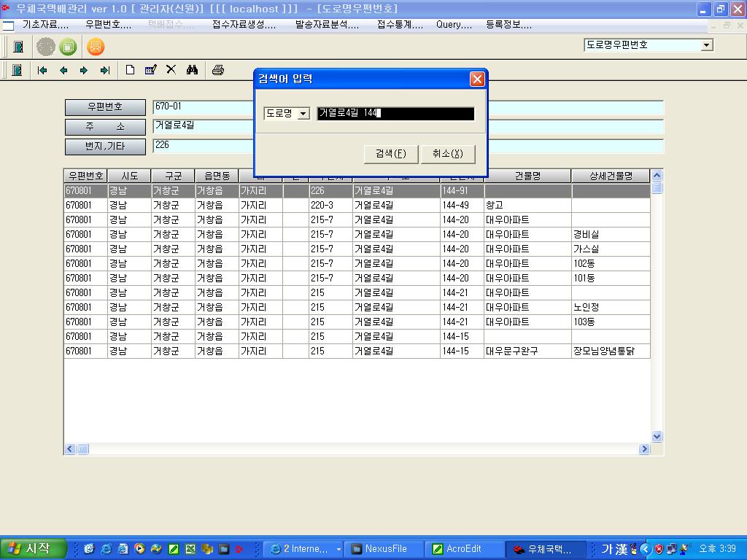The height and width of the screenshot is (560, 747).
Task: Select the table cell containing 노인정
Action: click(x=611, y=307)
